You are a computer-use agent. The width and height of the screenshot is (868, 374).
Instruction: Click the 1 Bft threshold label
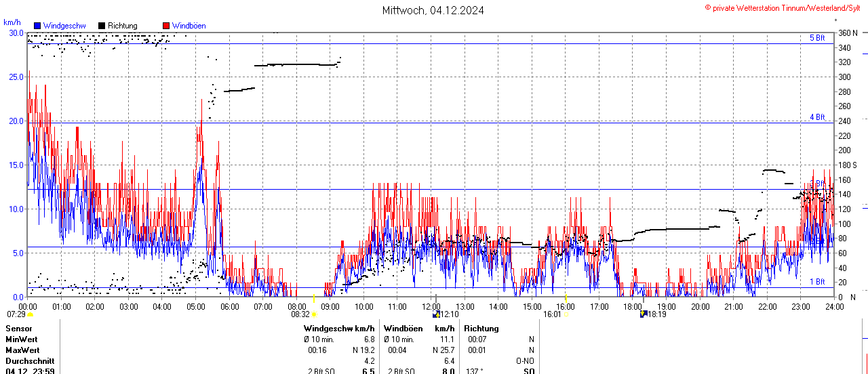[x=817, y=282]
